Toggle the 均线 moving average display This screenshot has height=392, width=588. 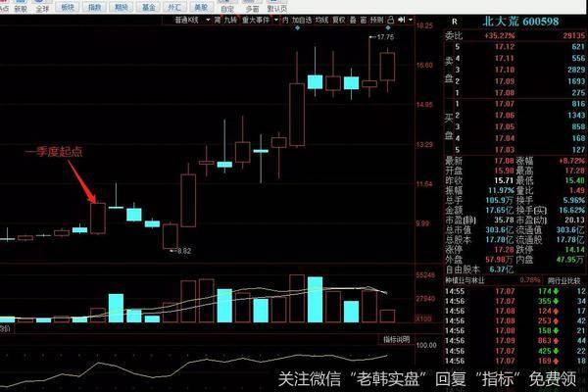(319, 19)
